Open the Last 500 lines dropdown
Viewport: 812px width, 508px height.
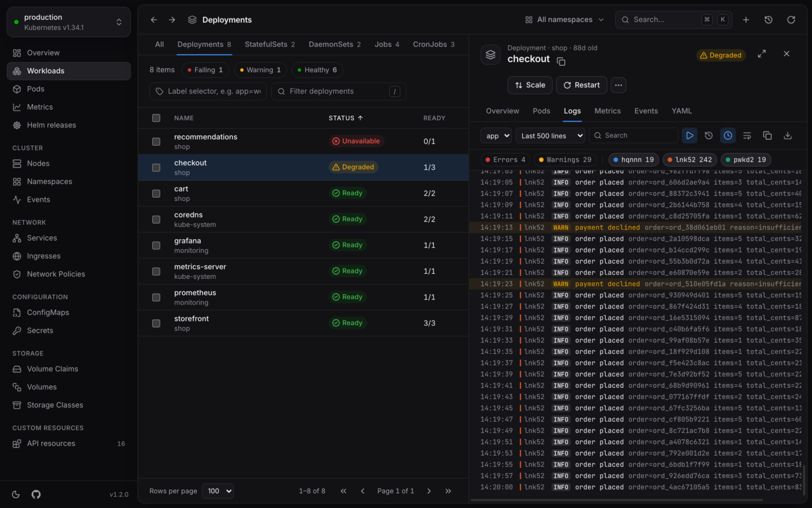(550, 135)
